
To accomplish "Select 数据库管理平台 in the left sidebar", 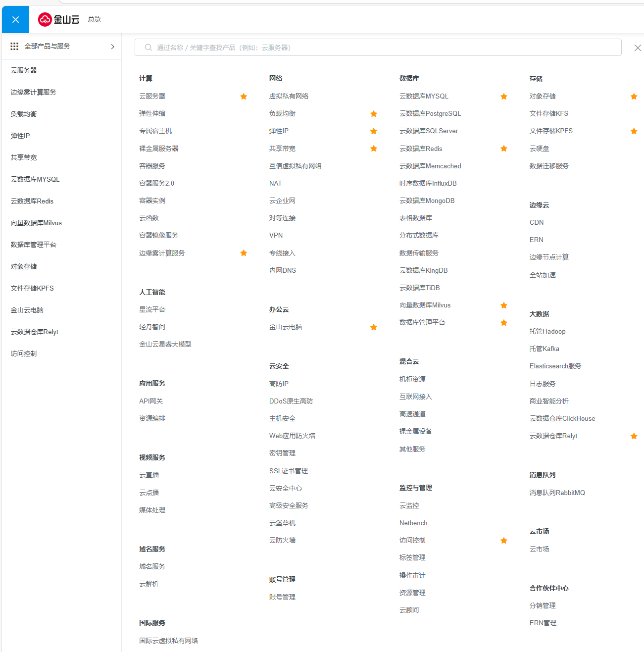I will (34, 245).
